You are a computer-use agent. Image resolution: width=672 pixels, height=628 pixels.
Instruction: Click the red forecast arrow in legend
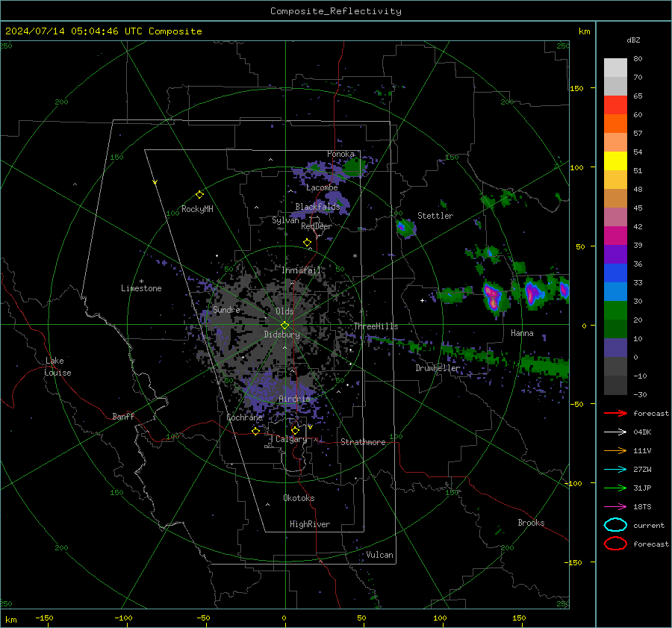[615, 413]
